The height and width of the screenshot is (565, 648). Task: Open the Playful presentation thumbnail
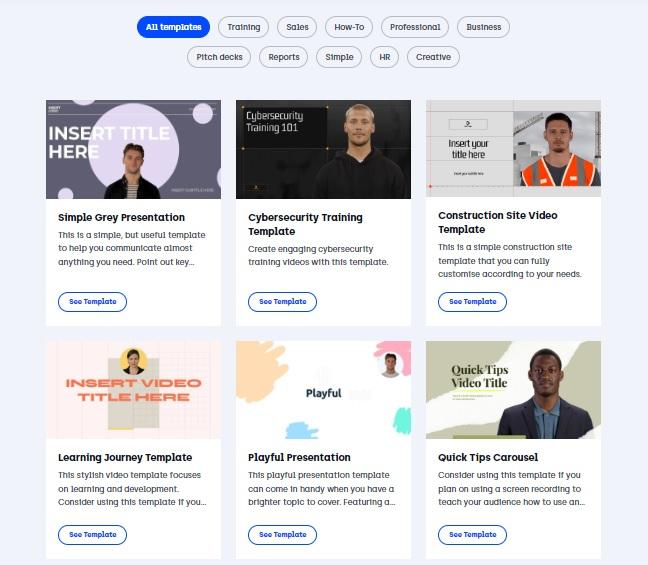[x=323, y=390]
